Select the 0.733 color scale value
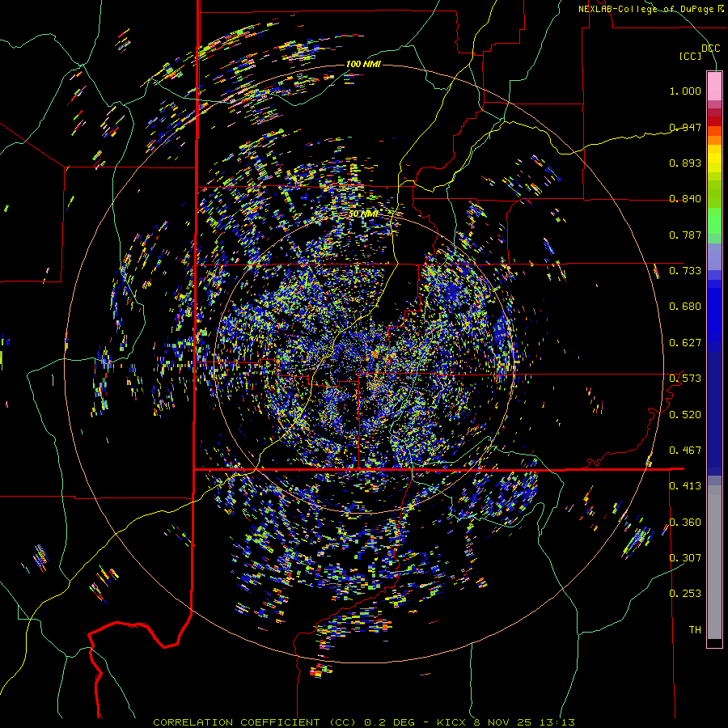 pyautogui.click(x=685, y=271)
